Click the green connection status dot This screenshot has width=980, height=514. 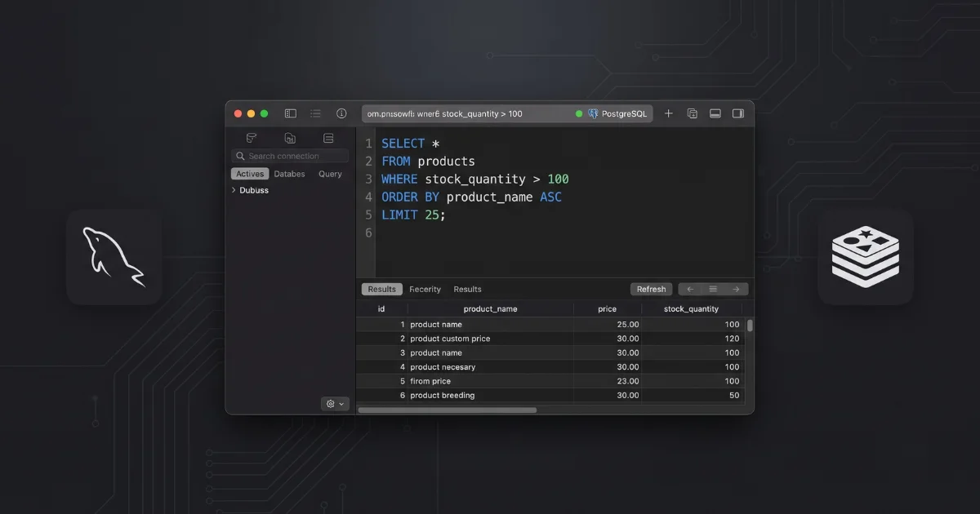click(x=579, y=113)
